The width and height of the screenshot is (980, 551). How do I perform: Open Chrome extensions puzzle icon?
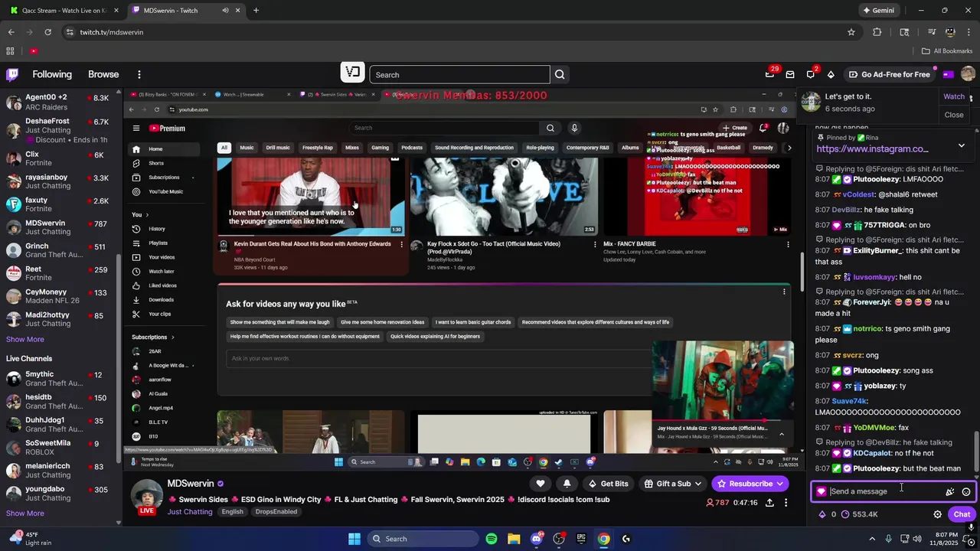point(877,32)
